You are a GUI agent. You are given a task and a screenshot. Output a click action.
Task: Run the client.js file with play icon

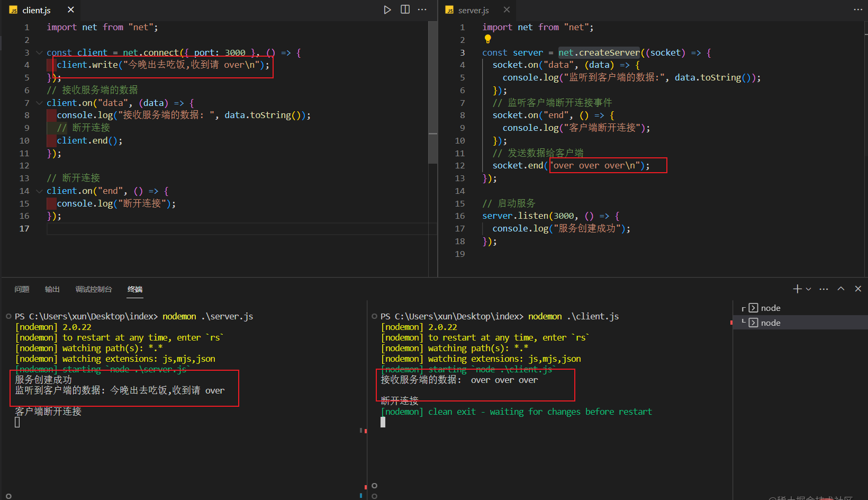(387, 10)
